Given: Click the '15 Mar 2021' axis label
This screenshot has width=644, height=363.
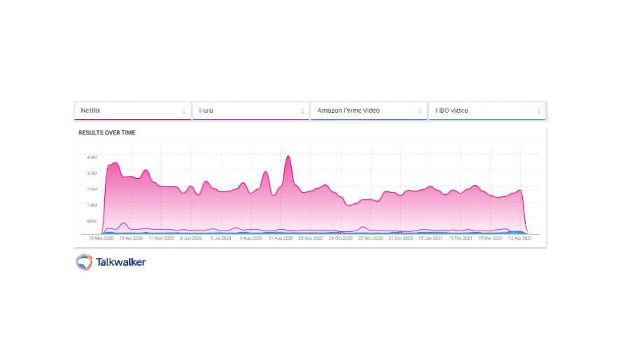Looking at the screenshot, I should (x=491, y=238).
